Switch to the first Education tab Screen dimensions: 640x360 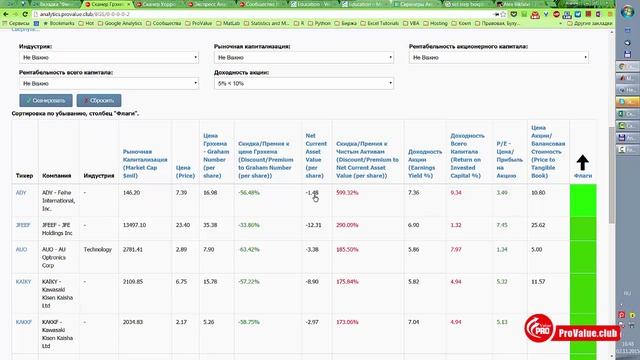point(314,4)
